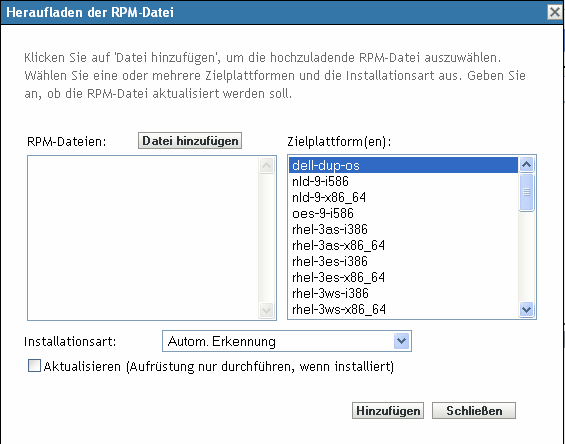Click the RPM-Dateien list's scroll-up arrow
This screenshot has width=565, height=444.
click(x=266, y=166)
